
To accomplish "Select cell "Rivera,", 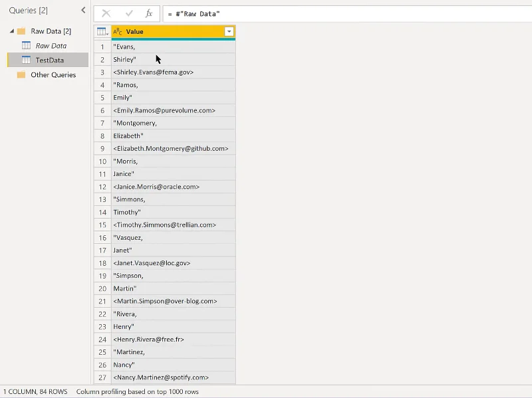I will (174, 314).
